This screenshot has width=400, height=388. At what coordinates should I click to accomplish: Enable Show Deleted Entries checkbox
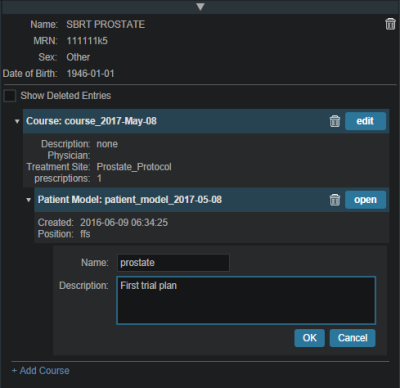(10, 96)
